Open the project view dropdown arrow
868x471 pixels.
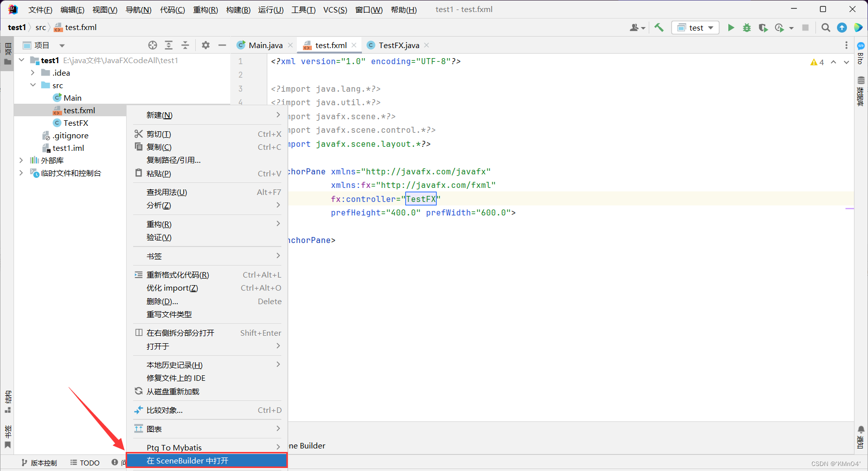tap(62, 46)
